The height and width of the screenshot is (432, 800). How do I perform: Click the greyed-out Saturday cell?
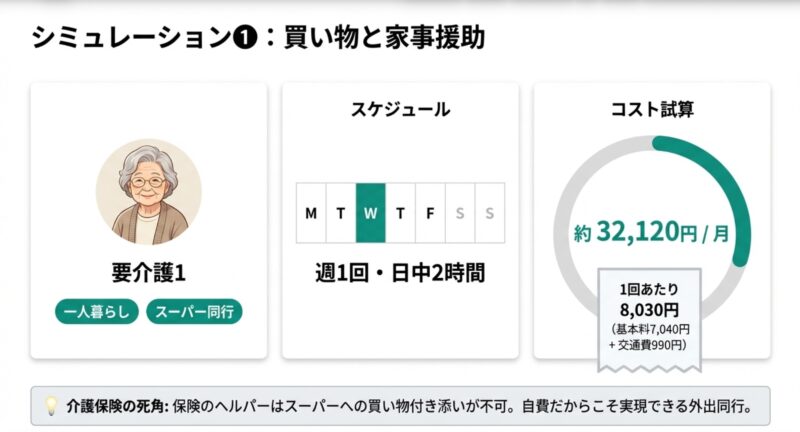pos(460,213)
